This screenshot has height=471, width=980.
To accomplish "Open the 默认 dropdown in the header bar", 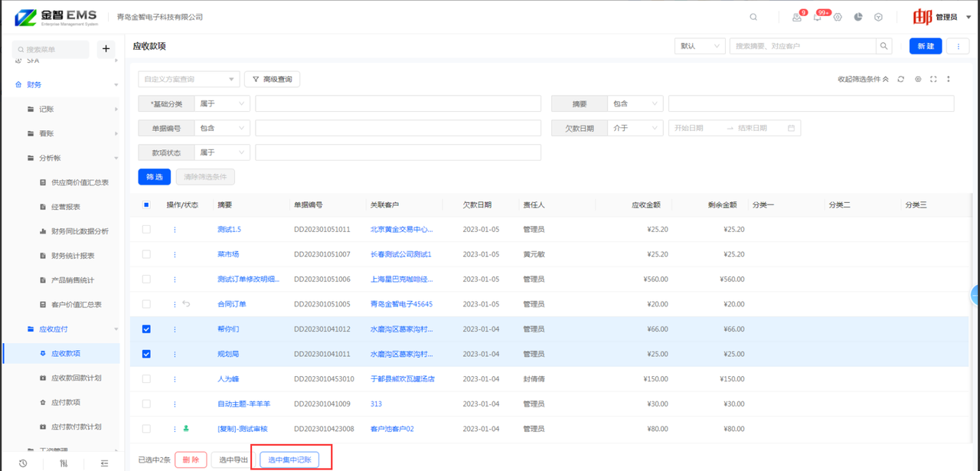I will (700, 46).
